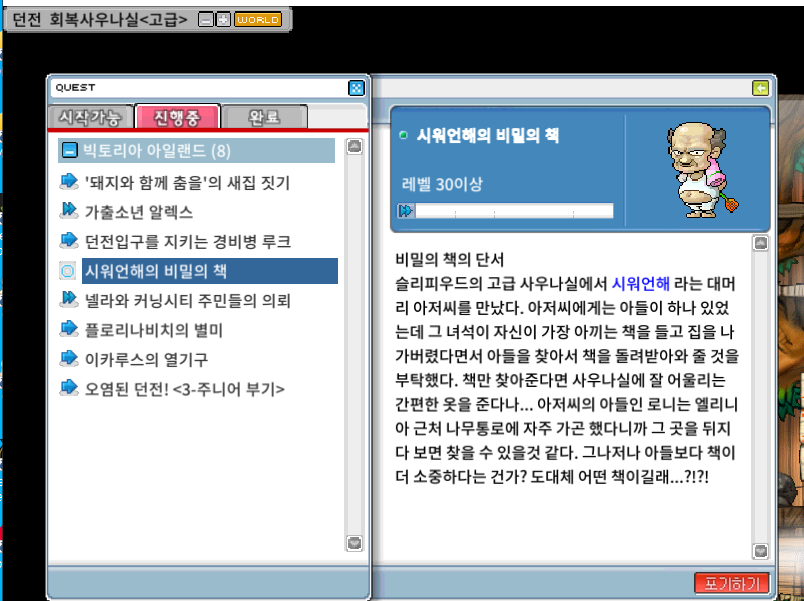This screenshot has width=804, height=601.
Task: Click the progress bar's arrow icon
Action: click(406, 211)
